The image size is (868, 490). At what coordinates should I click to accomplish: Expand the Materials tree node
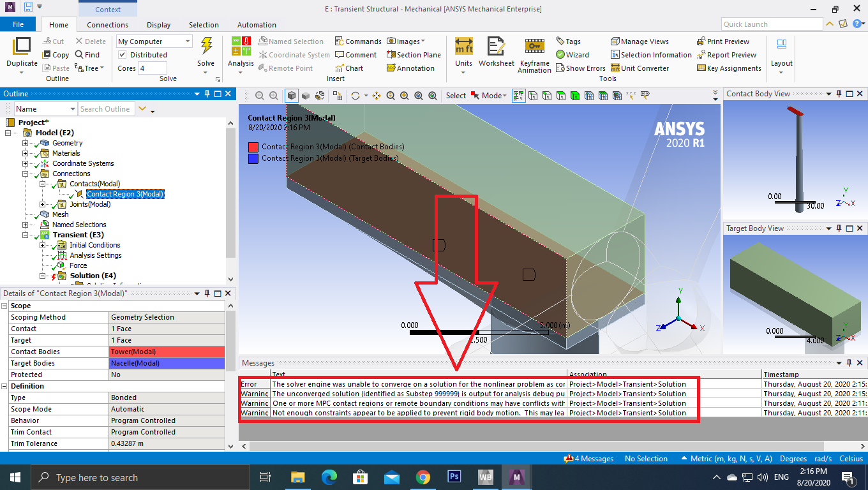pos(26,153)
